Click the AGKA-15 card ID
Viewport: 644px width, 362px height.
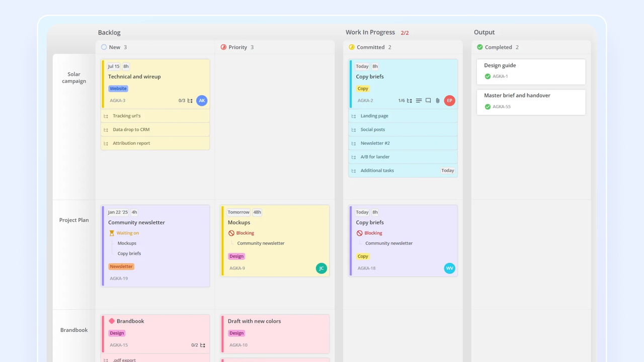[119, 345]
